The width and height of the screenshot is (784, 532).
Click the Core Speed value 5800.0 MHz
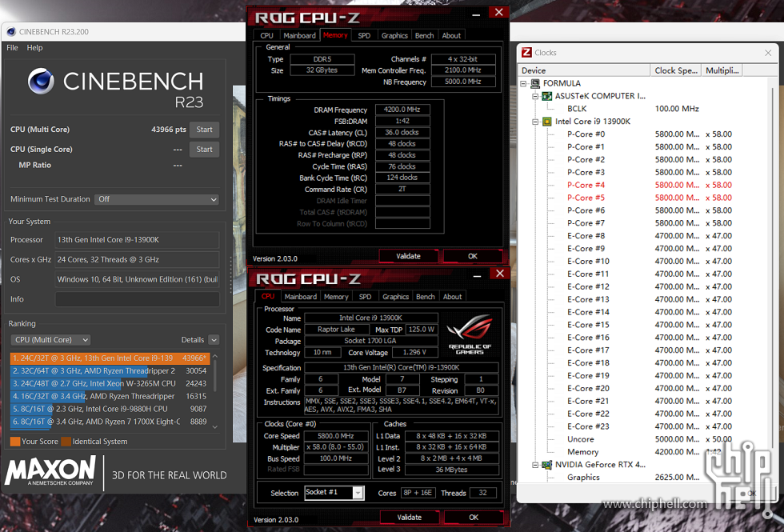[335, 436]
